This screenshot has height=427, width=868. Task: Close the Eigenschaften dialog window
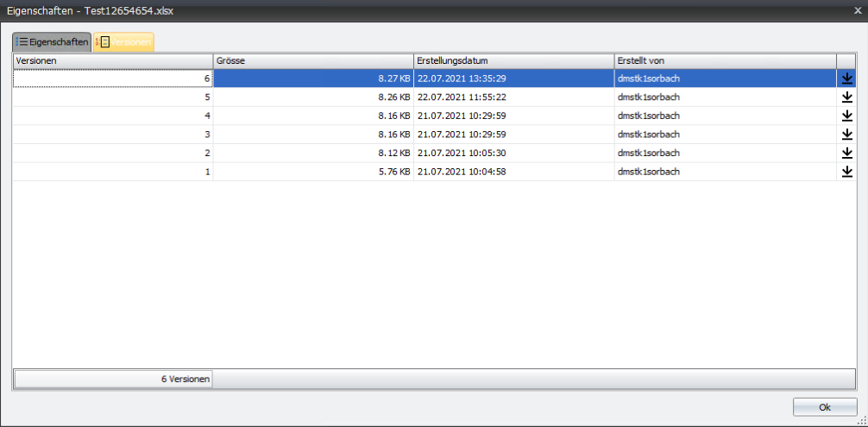(x=859, y=10)
